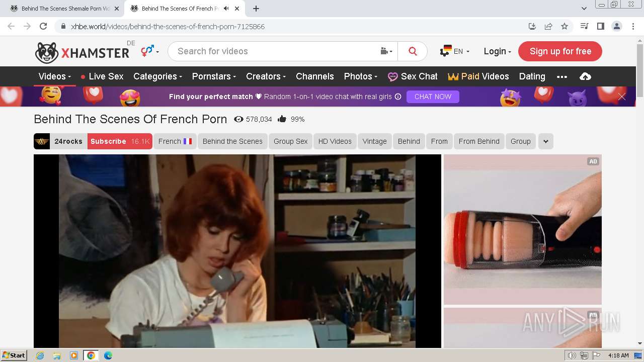The height and width of the screenshot is (362, 644).
Task: Open the Windows Start menu
Action: pos(14,355)
